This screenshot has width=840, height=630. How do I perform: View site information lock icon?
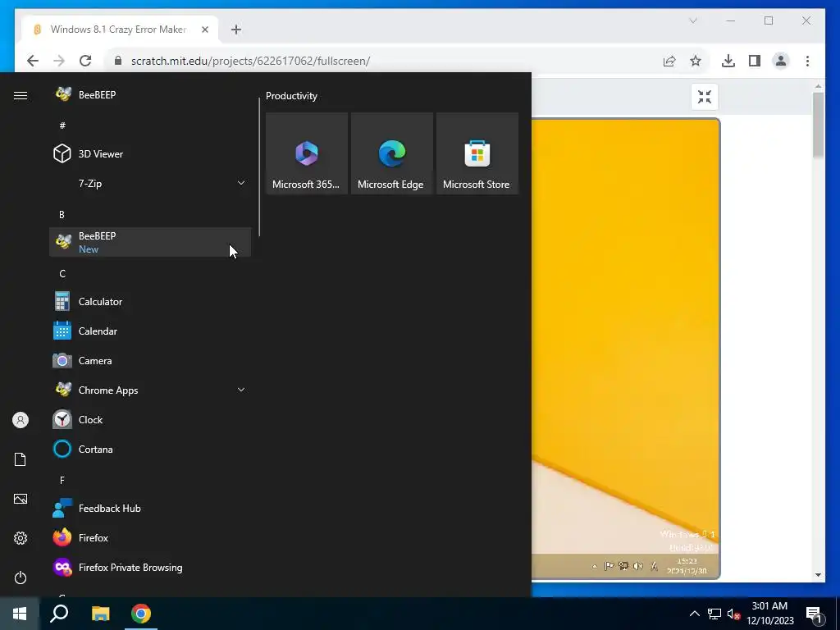click(118, 61)
